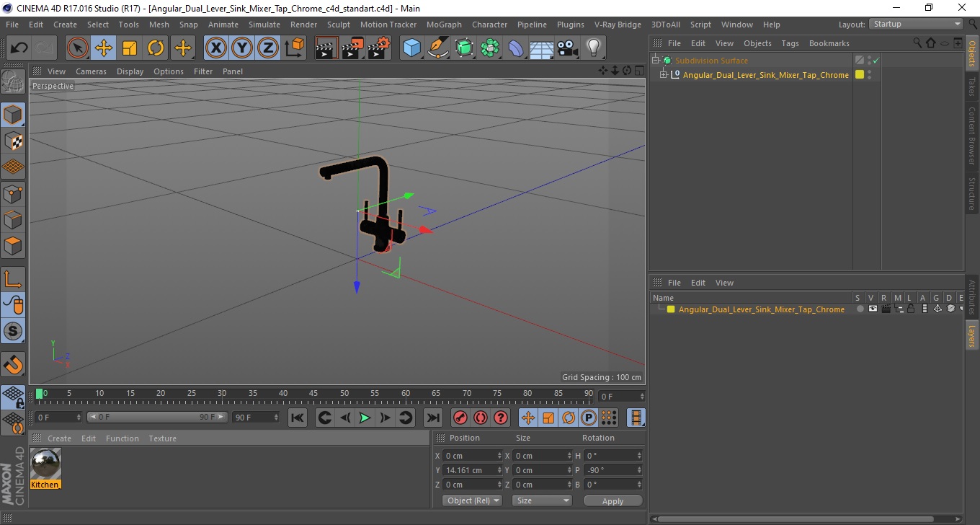This screenshot has height=525, width=980.
Task: Open the deformer Bend icon
Action: tap(516, 48)
